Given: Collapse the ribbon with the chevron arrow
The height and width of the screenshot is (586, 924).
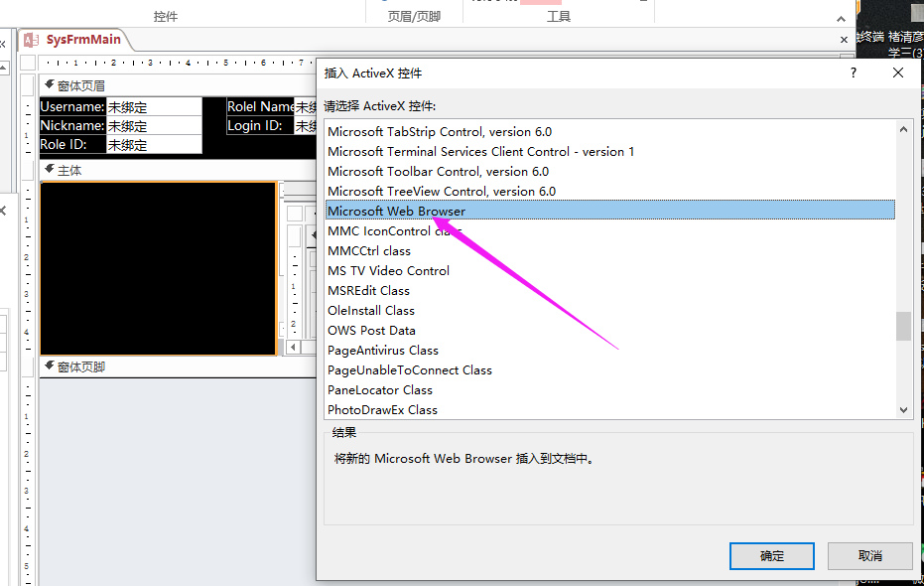Looking at the screenshot, I should (841, 19).
